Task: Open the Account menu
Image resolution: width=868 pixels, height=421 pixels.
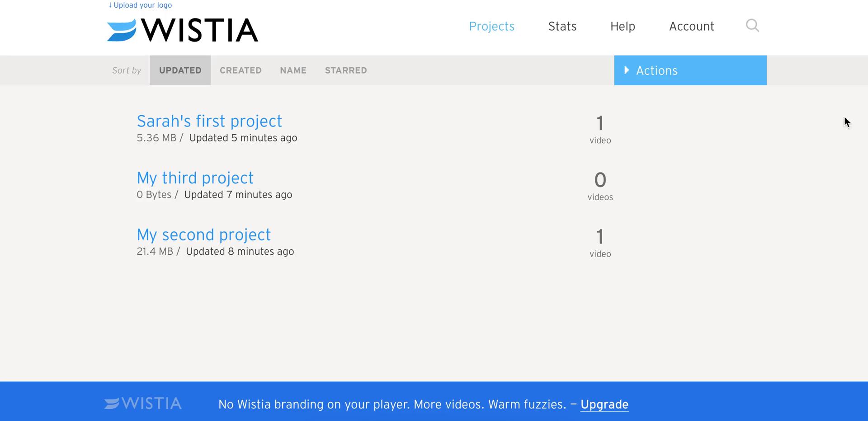Action: [692, 26]
